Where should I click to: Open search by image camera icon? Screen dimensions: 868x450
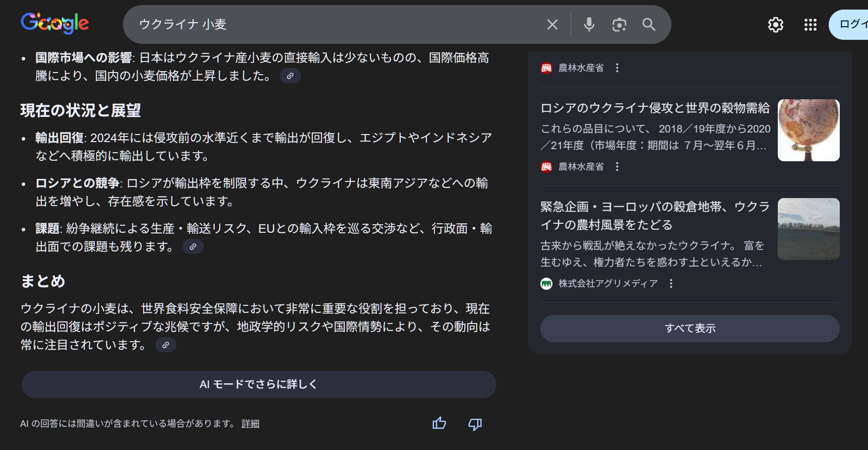pos(619,25)
